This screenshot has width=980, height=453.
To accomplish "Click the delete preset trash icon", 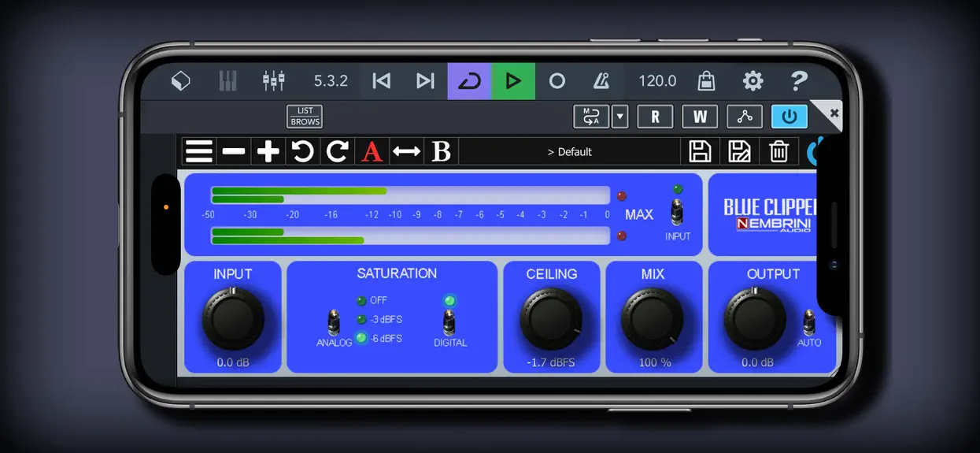I will pyautogui.click(x=778, y=151).
